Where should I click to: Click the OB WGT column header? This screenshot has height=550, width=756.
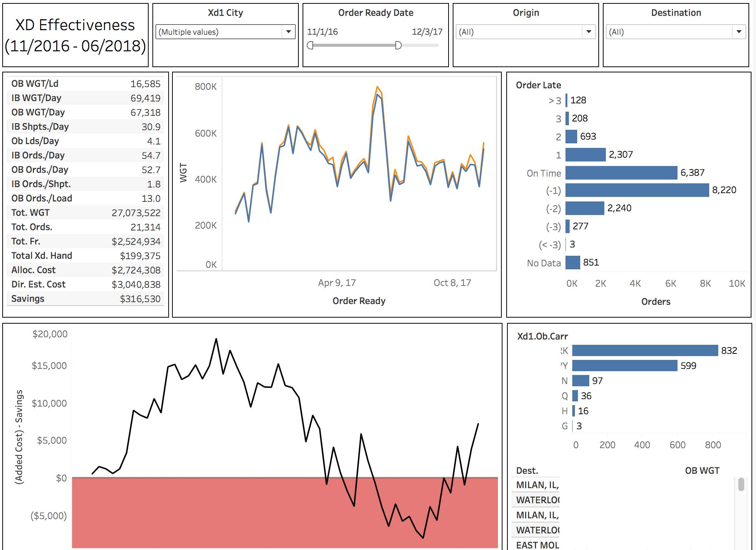coord(702,470)
